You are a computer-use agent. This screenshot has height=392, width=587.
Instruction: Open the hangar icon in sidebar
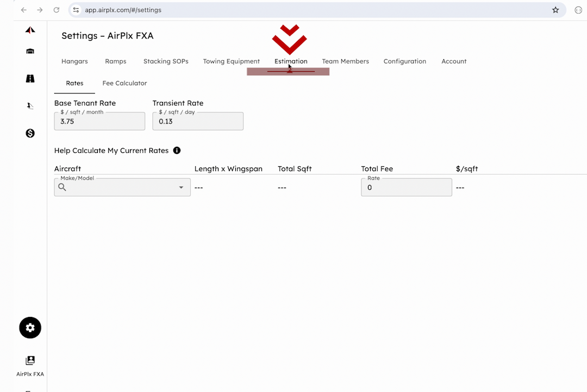30,52
